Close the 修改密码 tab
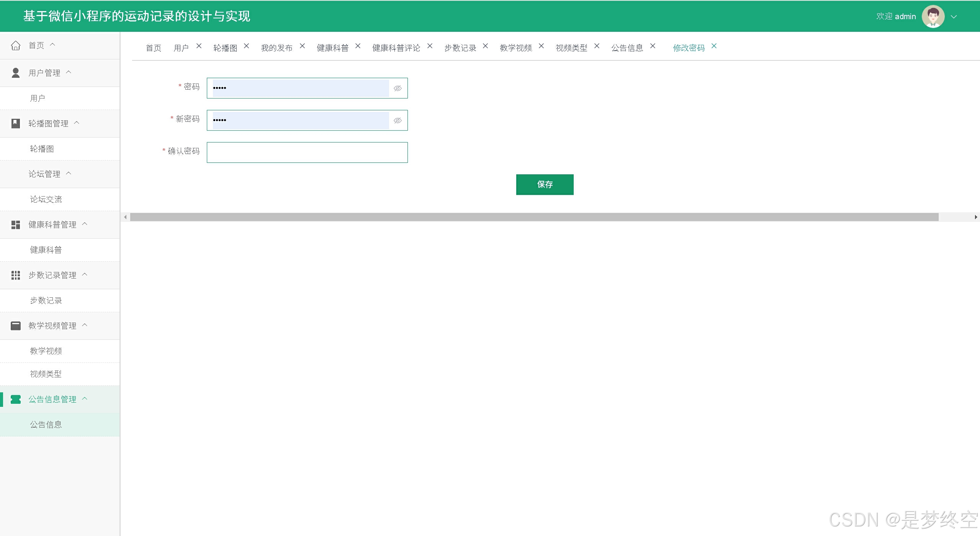The width and height of the screenshot is (980, 536). 714,46
